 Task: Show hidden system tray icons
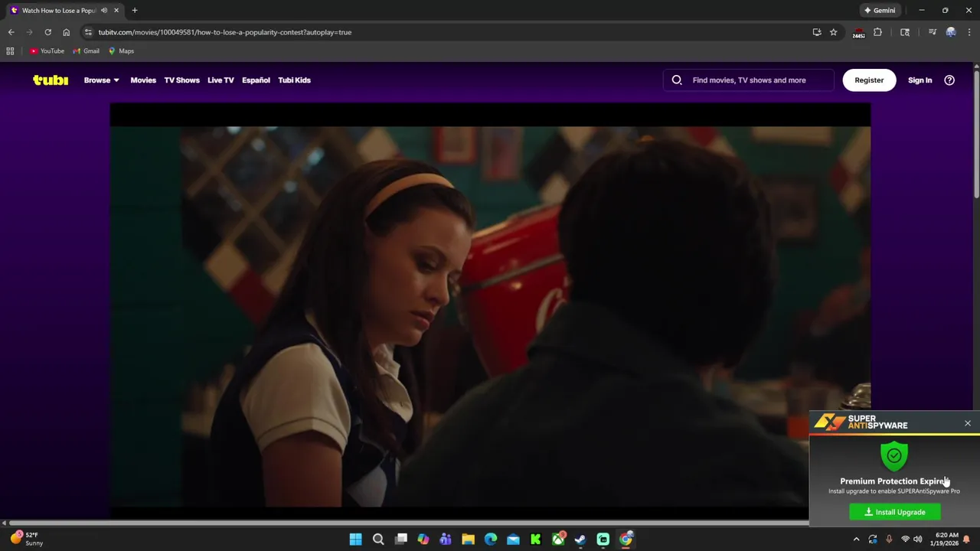click(x=856, y=539)
